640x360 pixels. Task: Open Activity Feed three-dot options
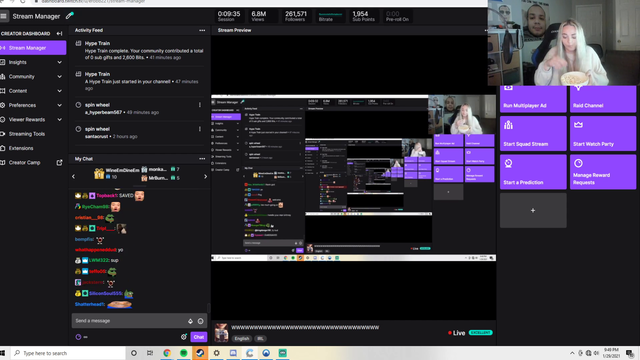click(x=202, y=30)
